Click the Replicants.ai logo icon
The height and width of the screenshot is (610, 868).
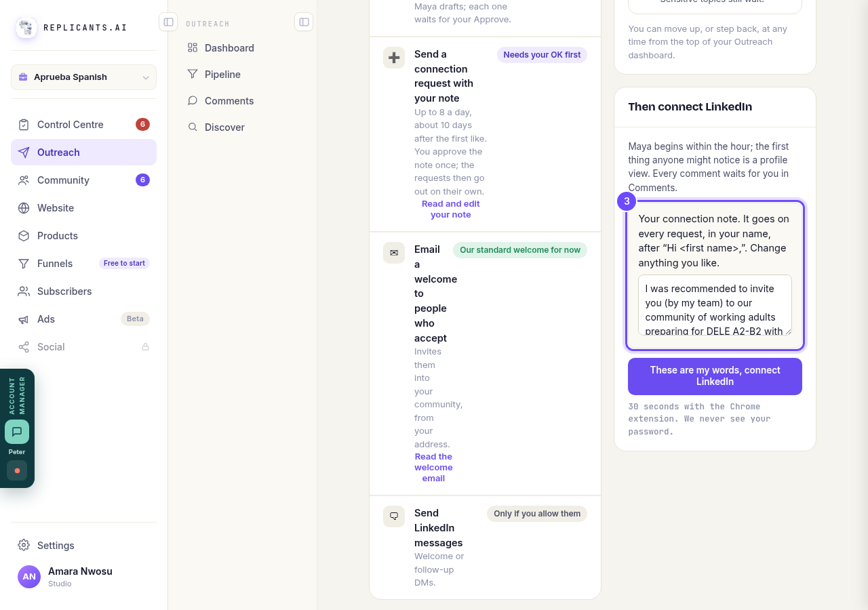[x=26, y=28]
